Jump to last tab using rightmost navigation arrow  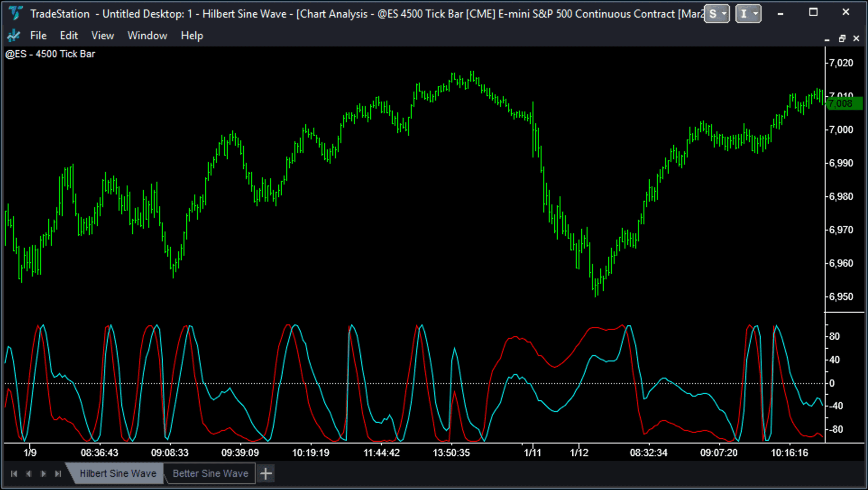(58, 473)
